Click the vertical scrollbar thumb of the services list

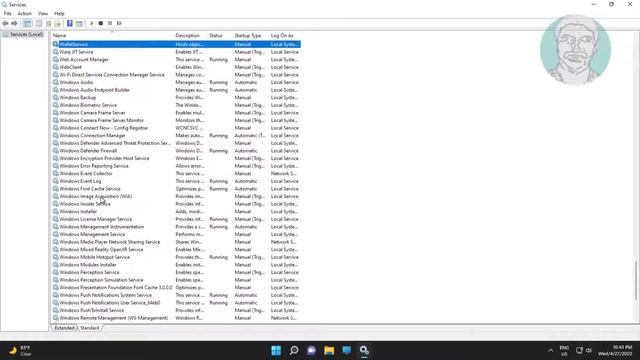636,281
